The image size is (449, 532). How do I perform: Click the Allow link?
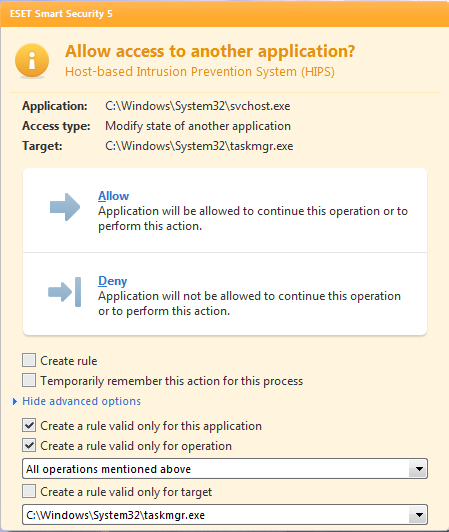(113, 196)
